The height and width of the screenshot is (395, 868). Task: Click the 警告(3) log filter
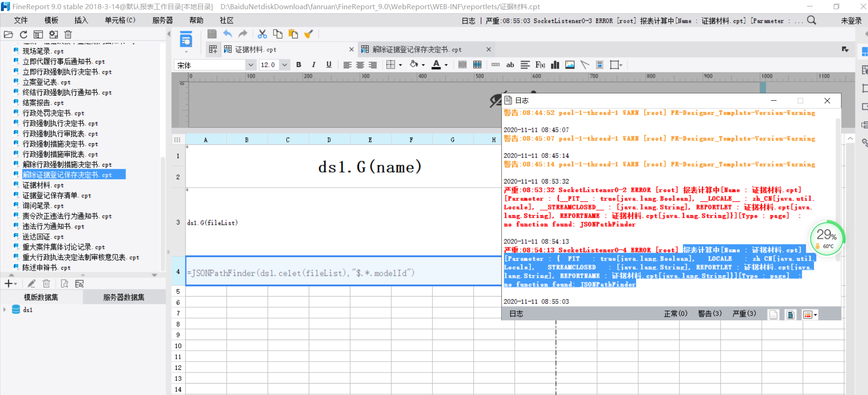click(710, 314)
